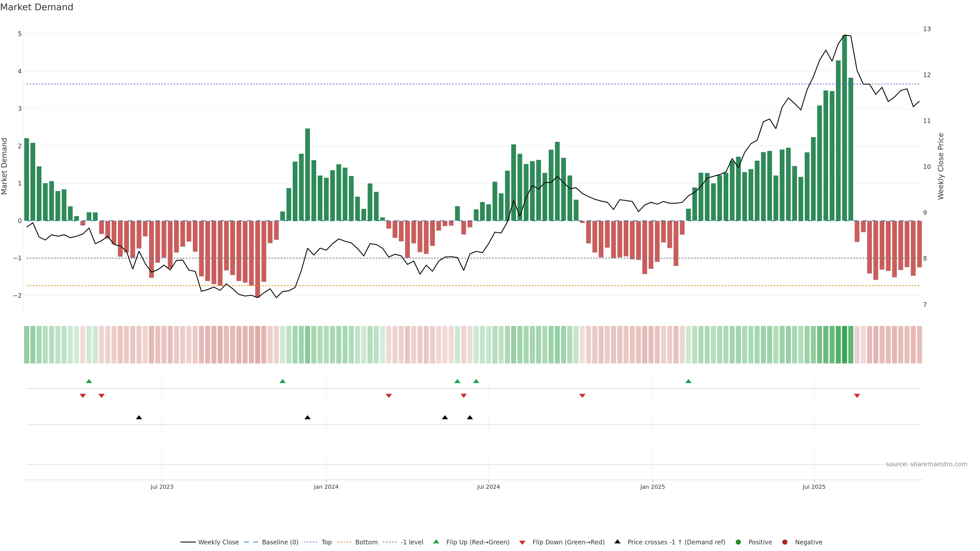Click the black Price crosses legend triangle
Screen dimensions: 980x551
617,542
